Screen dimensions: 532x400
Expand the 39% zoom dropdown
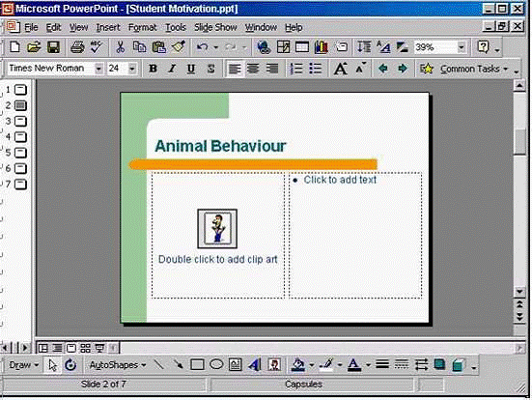462,47
